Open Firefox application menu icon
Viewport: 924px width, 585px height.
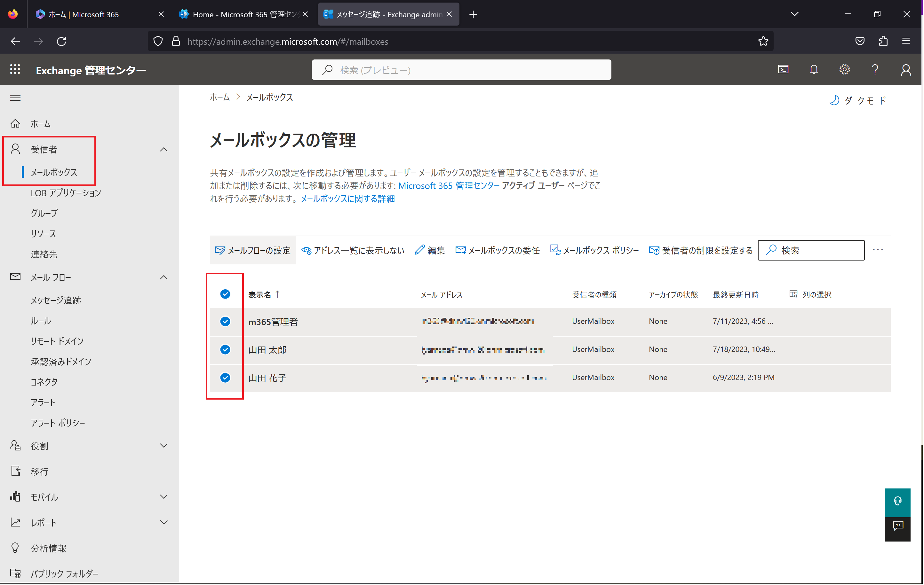[906, 42]
